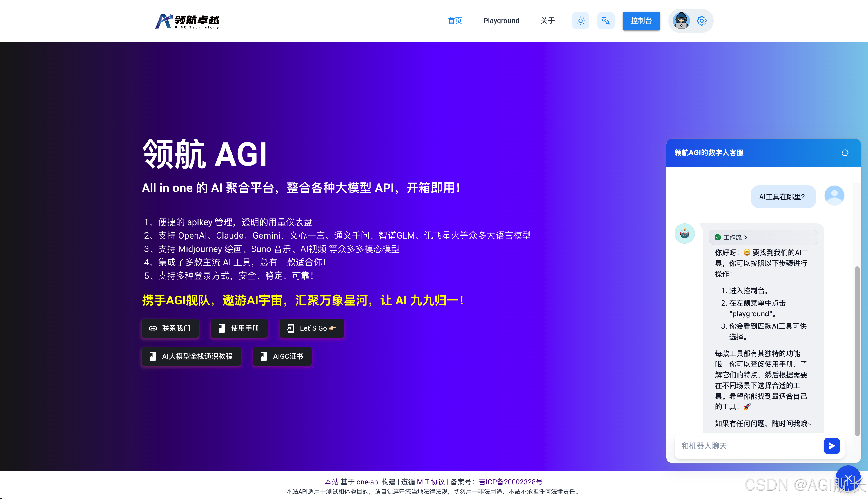
Task: Toggle the light/dark theme sun icon
Action: click(580, 21)
